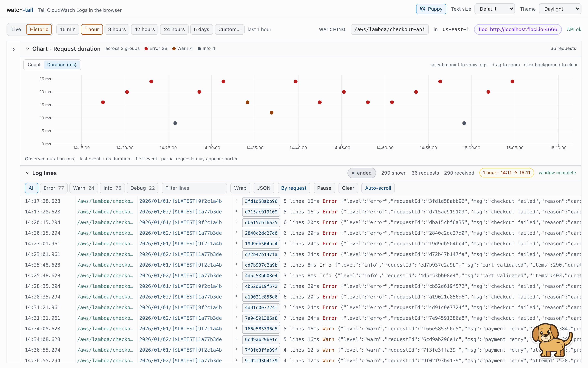Select Duration (ms) chart view

pyautogui.click(x=62, y=65)
